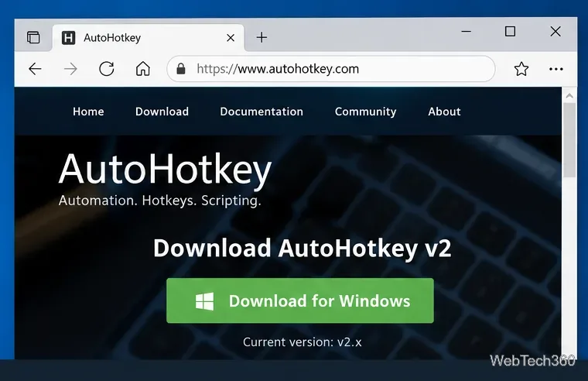588x381 pixels.
Task: Click the AutoHotkey site title
Action: tap(165, 170)
